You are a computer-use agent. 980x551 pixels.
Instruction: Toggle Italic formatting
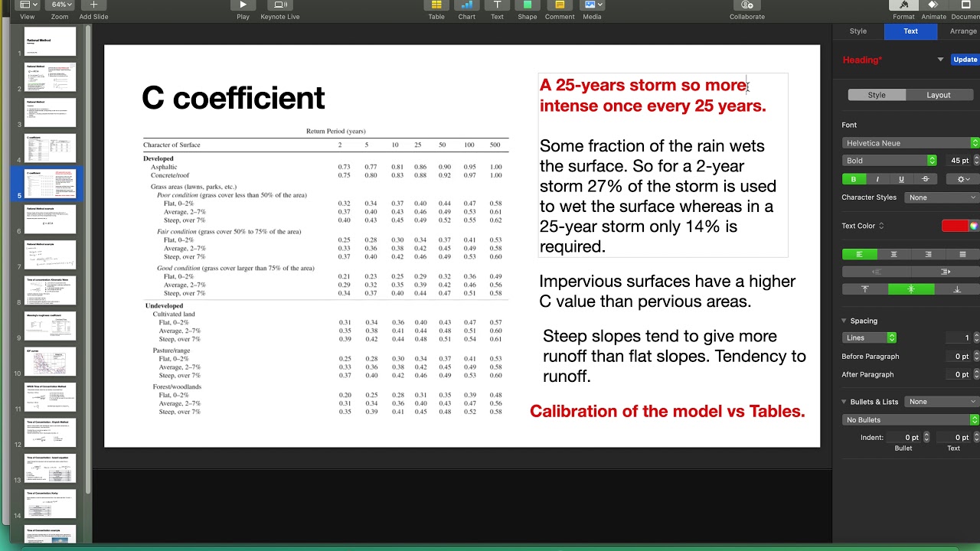click(x=877, y=179)
